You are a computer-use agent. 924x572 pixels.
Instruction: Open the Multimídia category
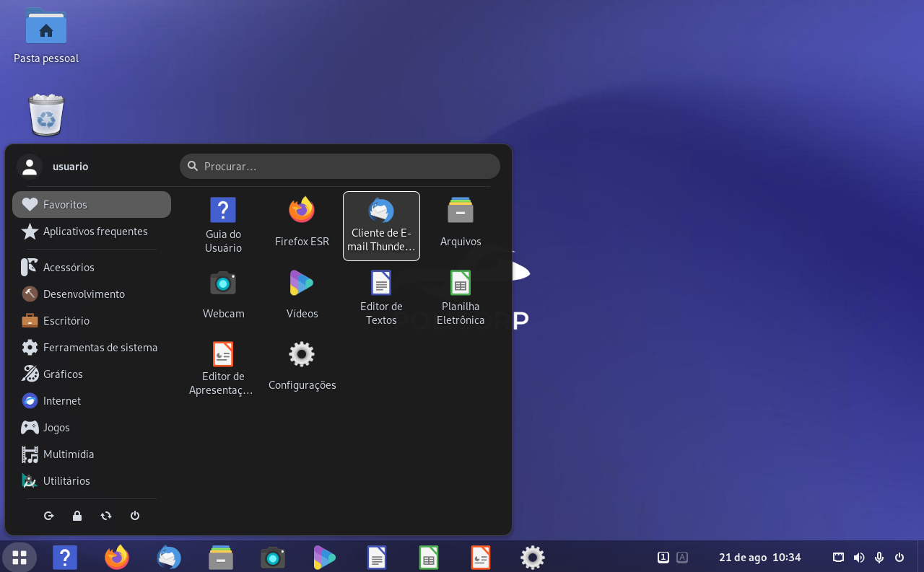coord(92,454)
